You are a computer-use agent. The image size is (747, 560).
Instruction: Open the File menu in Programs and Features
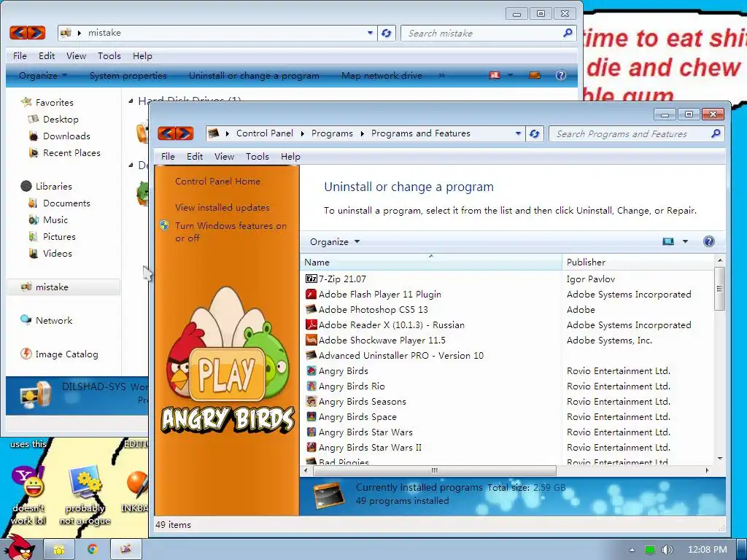tap(169, 157)
